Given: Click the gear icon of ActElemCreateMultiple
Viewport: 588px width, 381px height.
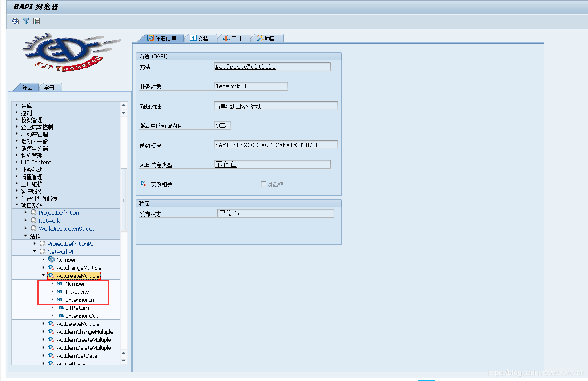Looking at the screenshot, I should point(51,340).
